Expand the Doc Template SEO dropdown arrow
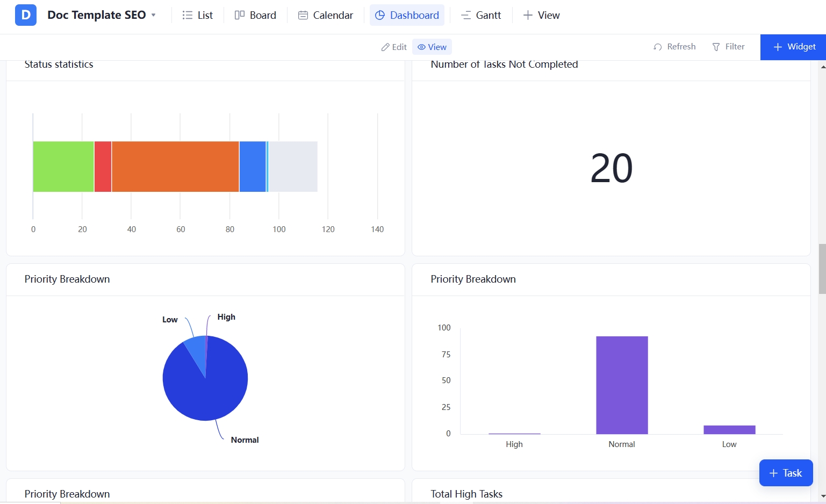826x504 pixels. tap(154, 15)
